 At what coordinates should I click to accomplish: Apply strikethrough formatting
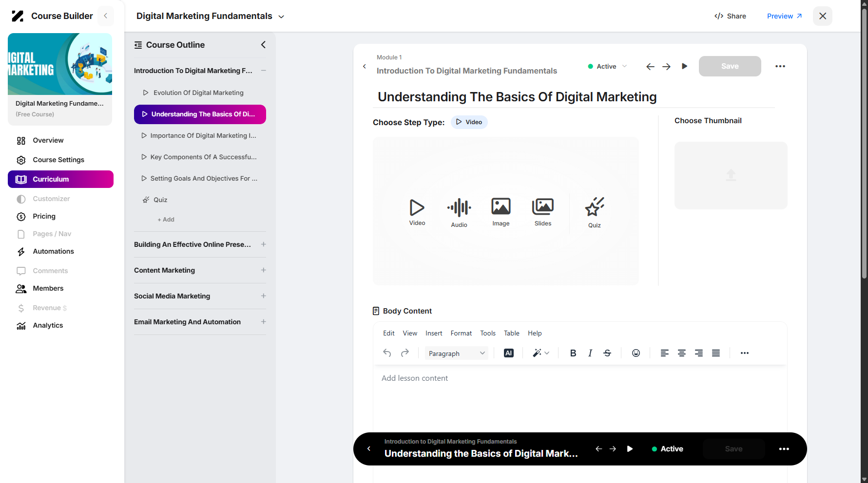[x=607, y=353]
